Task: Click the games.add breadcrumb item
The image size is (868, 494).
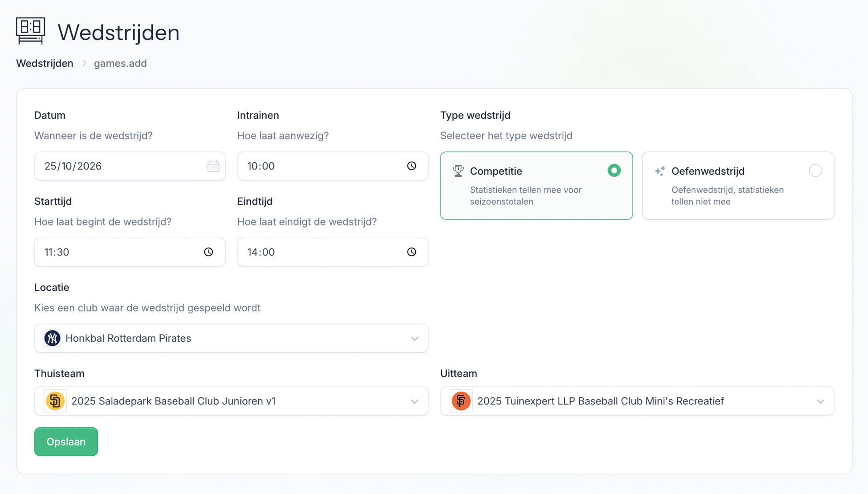Action: [120, 64]
